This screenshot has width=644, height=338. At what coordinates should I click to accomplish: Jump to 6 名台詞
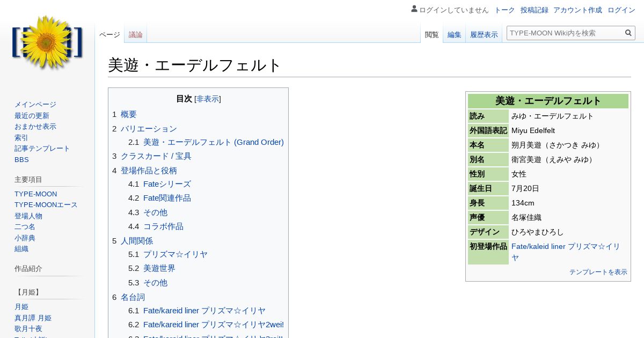[128, 297]
